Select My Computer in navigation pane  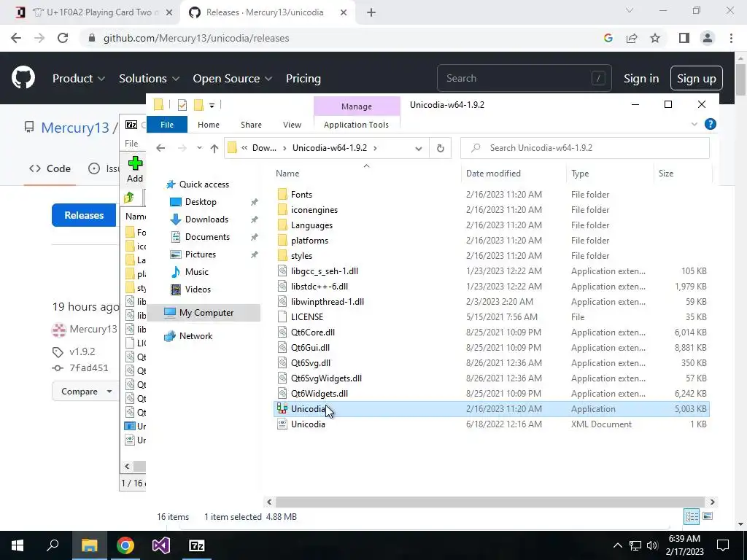pyautogui.click(x=206, y=313)
